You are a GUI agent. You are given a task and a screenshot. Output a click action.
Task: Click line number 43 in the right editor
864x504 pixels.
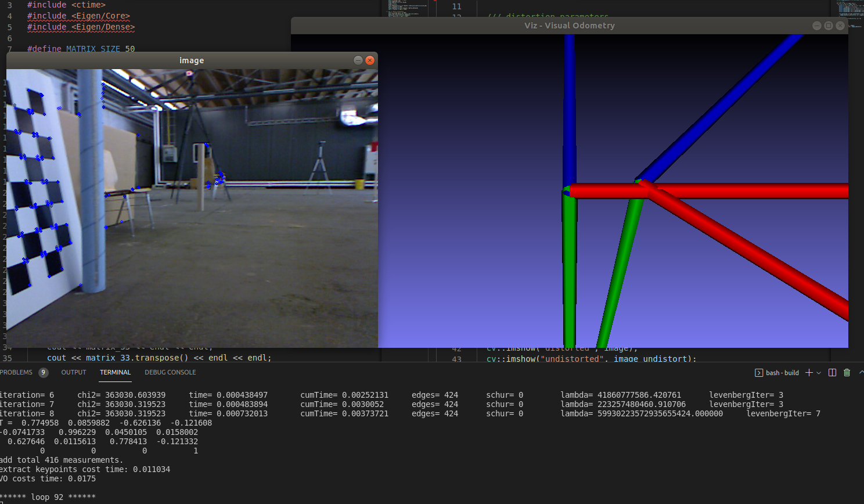[456, 359]
